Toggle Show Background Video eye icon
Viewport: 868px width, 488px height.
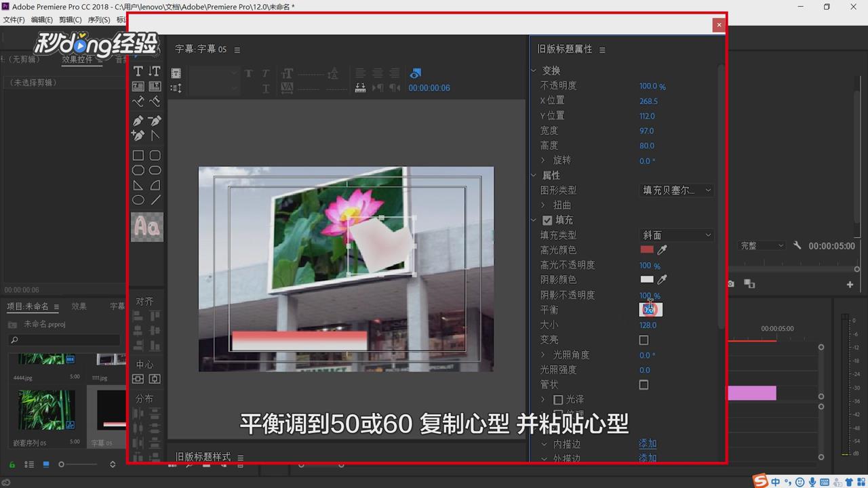(x=416, y=73)
